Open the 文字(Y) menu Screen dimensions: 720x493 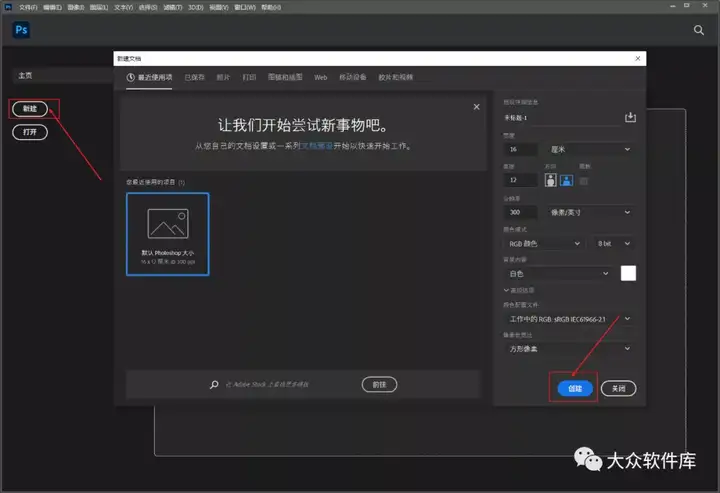123,7
